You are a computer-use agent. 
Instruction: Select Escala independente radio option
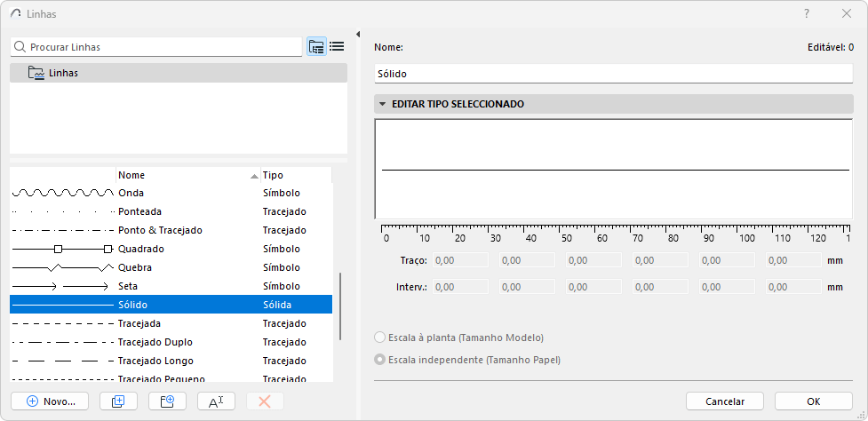(379, 360)
